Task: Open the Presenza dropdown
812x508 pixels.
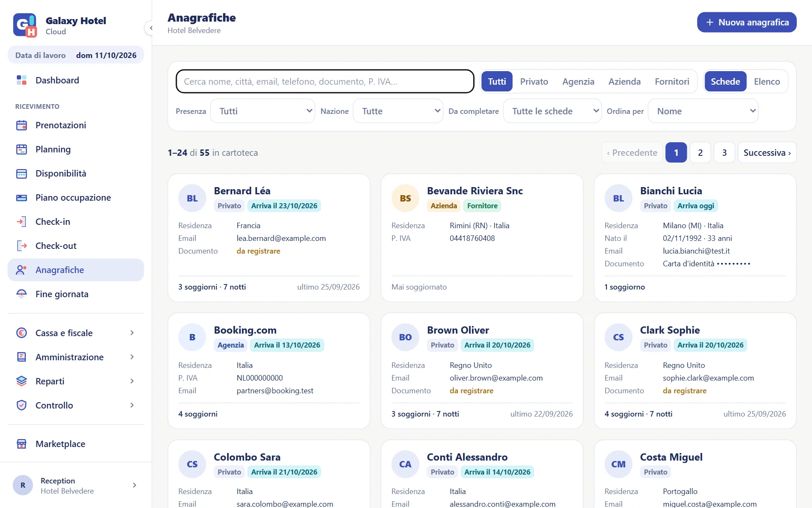Action: point(263,111)
